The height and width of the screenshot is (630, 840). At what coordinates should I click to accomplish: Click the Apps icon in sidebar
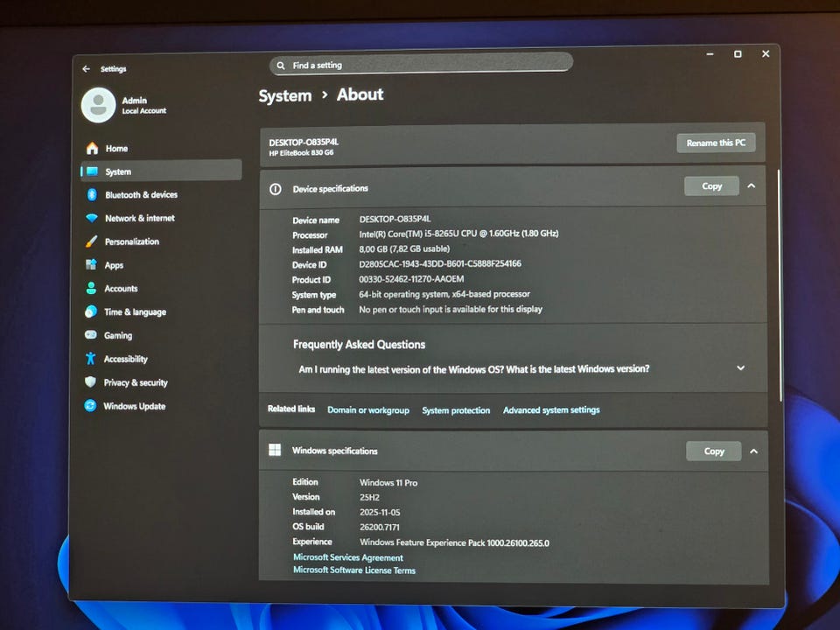click(91, 265)
